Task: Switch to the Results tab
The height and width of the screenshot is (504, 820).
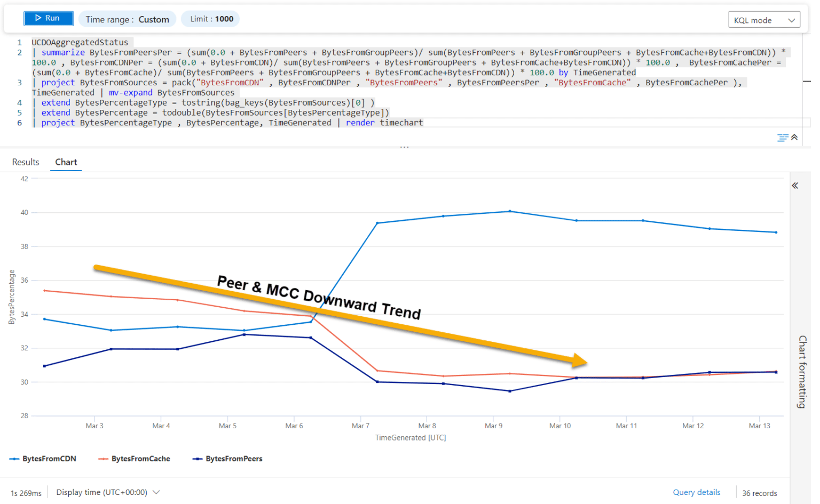Action: pos(25,162)
